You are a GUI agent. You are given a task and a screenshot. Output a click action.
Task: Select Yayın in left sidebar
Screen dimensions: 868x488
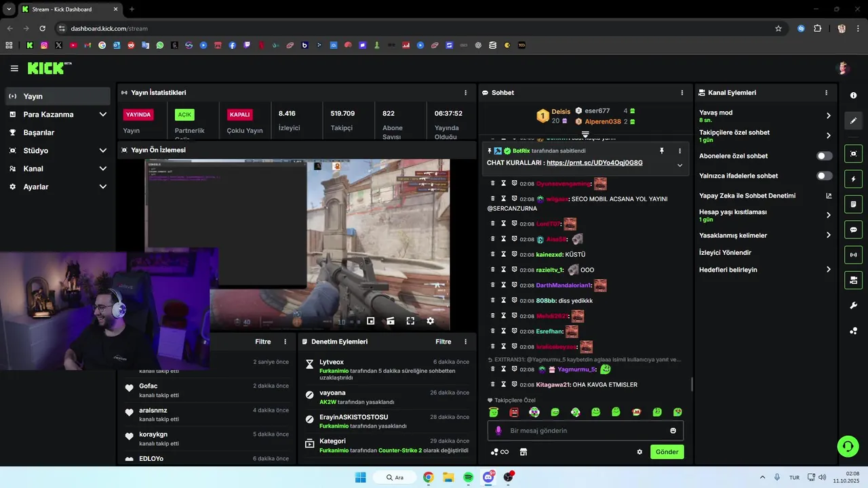point(58,96)
